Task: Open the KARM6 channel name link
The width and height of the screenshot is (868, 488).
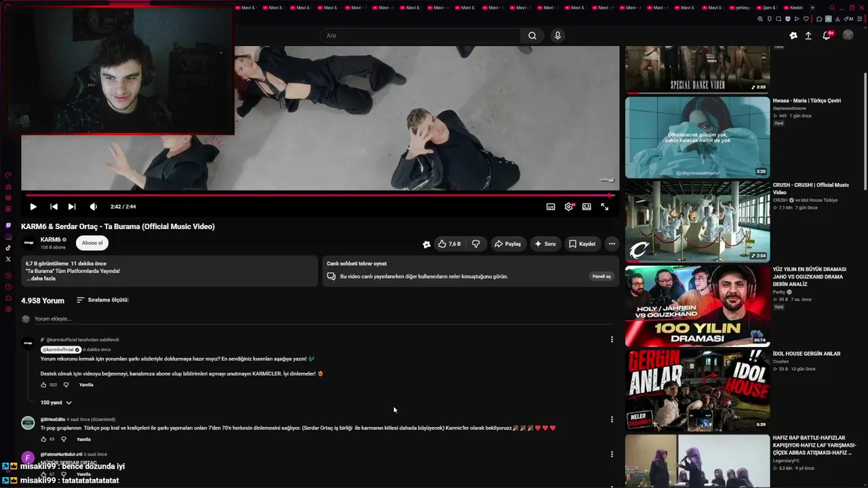Action: tap(51, 240)
